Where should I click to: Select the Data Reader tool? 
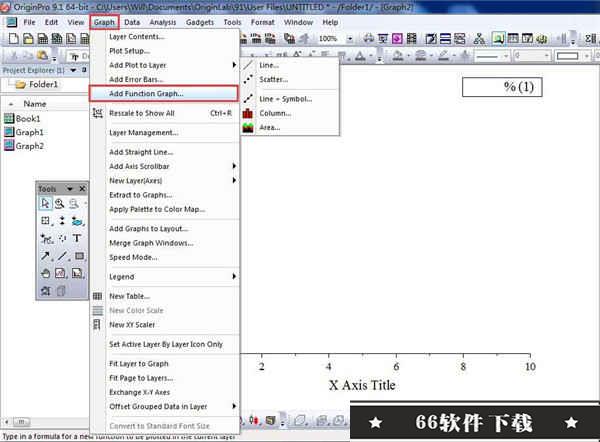pyautogui.click(x=62, y=221)
